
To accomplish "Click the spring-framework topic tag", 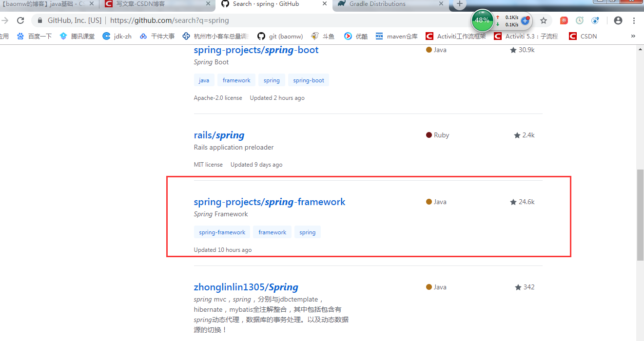I will click(222, 232).
